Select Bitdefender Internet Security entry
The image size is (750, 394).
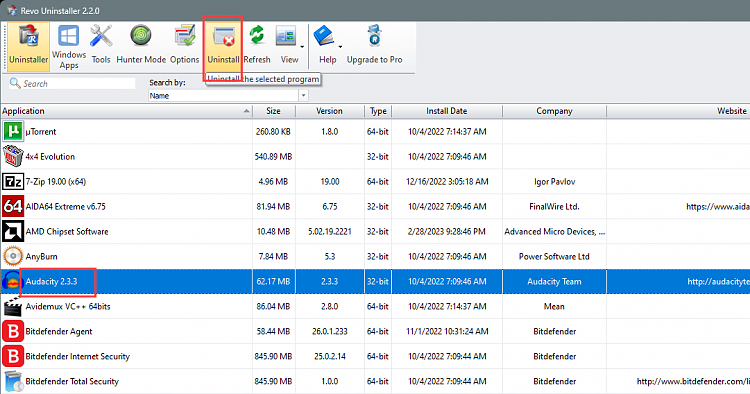[x=77, y=356]
